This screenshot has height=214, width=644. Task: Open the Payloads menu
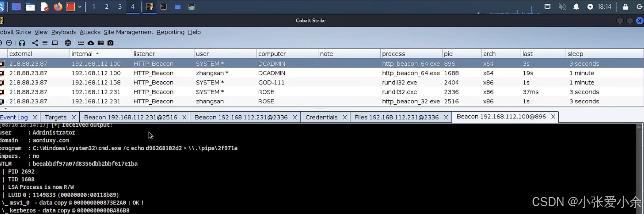click(64, 32)
